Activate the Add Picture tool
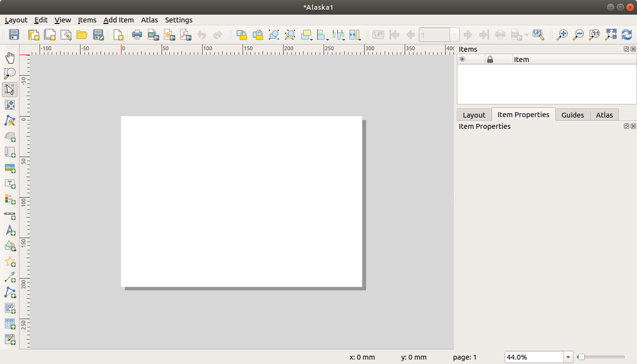This screenshot has width=637, height=364. click(x=10, y=168)
